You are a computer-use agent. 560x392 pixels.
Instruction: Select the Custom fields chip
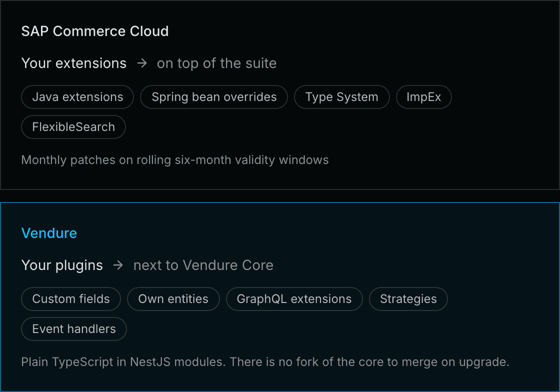[x=71, y=299]
